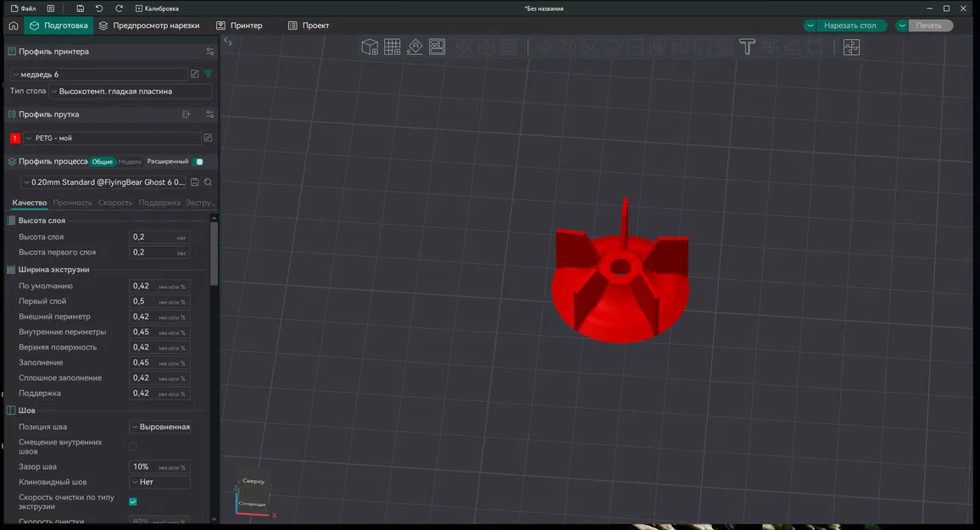The height and width of the screenshot is (530, 980).
Task: Open the Файл menu
Action: click(23, 8)
